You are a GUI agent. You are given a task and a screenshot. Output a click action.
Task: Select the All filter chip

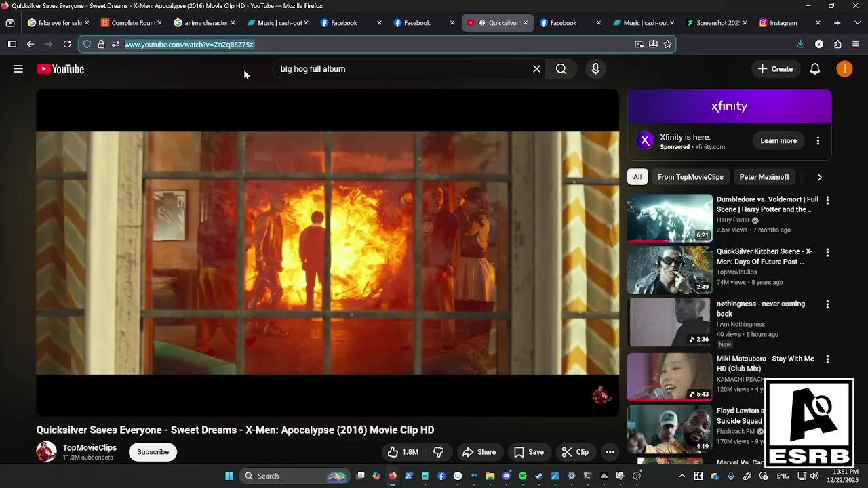pyautogui.click(x=637, y=177)
